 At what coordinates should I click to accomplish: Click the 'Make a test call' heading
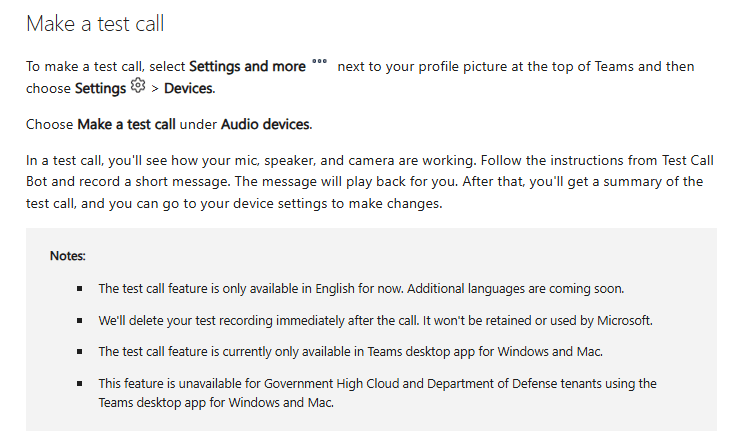95,23
